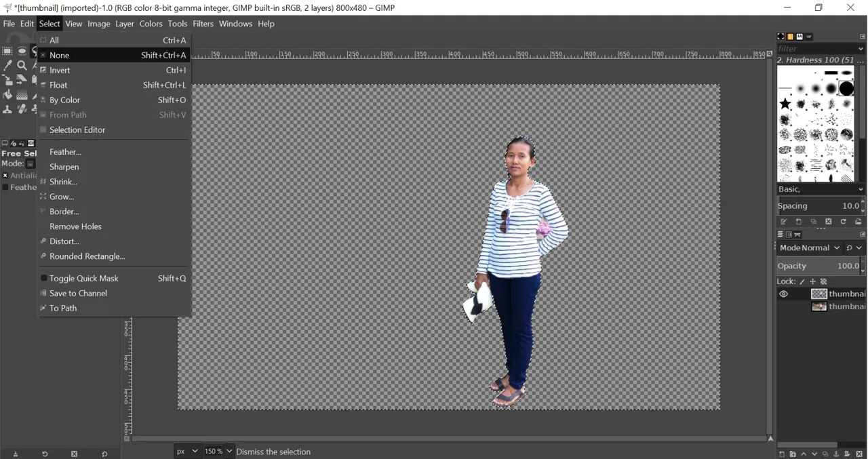Choose By Color in the Select menu
The width and height of the screenshot is (868, 459).
click(x=114, y=100)
